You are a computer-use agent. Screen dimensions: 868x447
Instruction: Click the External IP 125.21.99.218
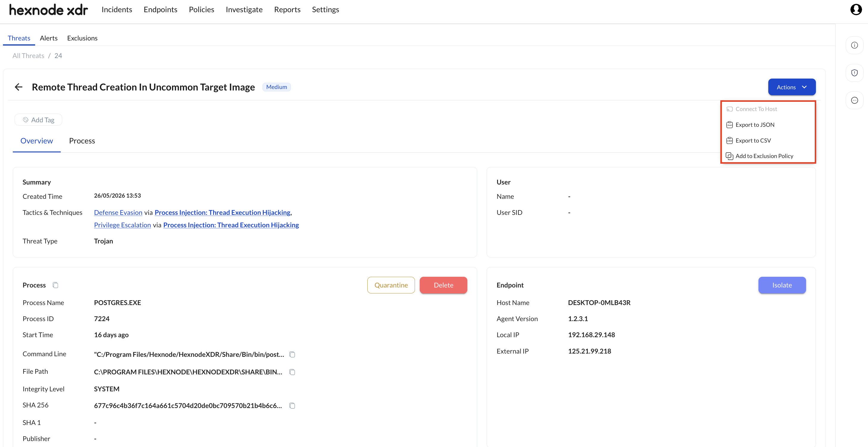(589, 351)
